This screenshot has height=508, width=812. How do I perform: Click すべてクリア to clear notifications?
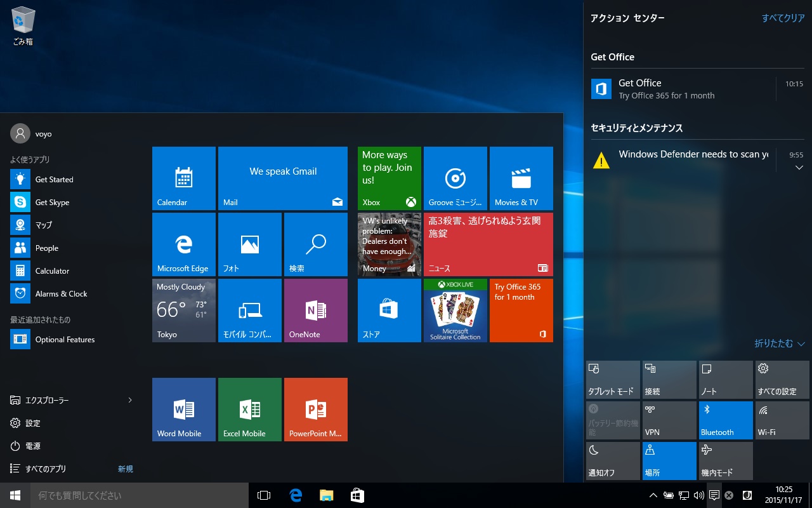point(783,18)
